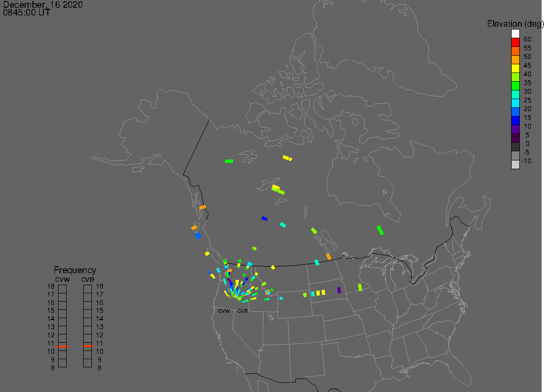The width and height of the screenshot is (544, 392).
Task: Click the 11 label beside the cve bar
Action: (x=100, y=343)
